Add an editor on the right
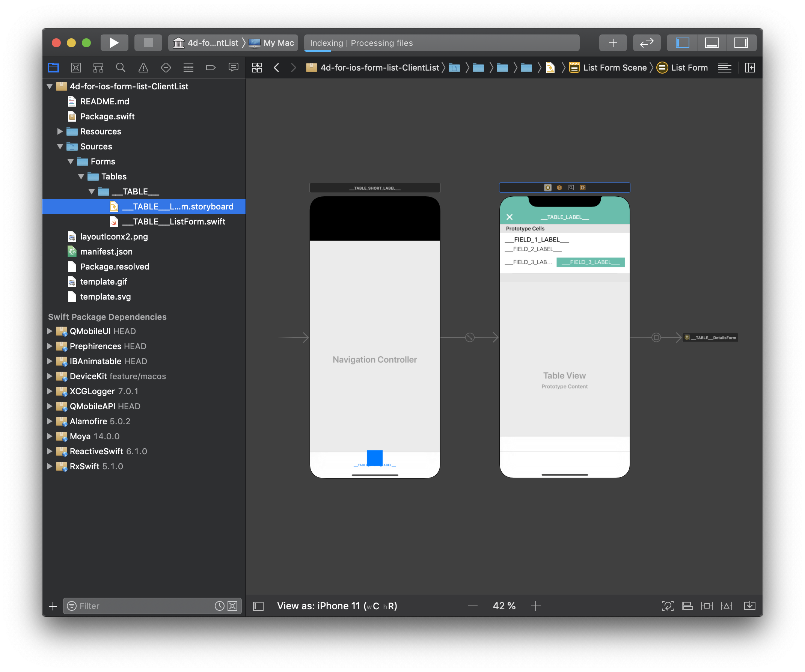The width and height of the screenshot is (805, 672). point(750,68)
